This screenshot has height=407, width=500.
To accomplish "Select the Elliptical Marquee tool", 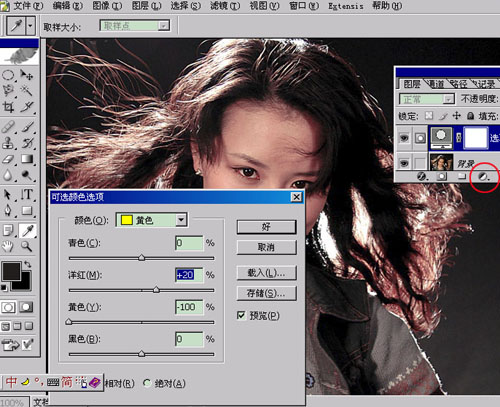I will tap(8, 74).
